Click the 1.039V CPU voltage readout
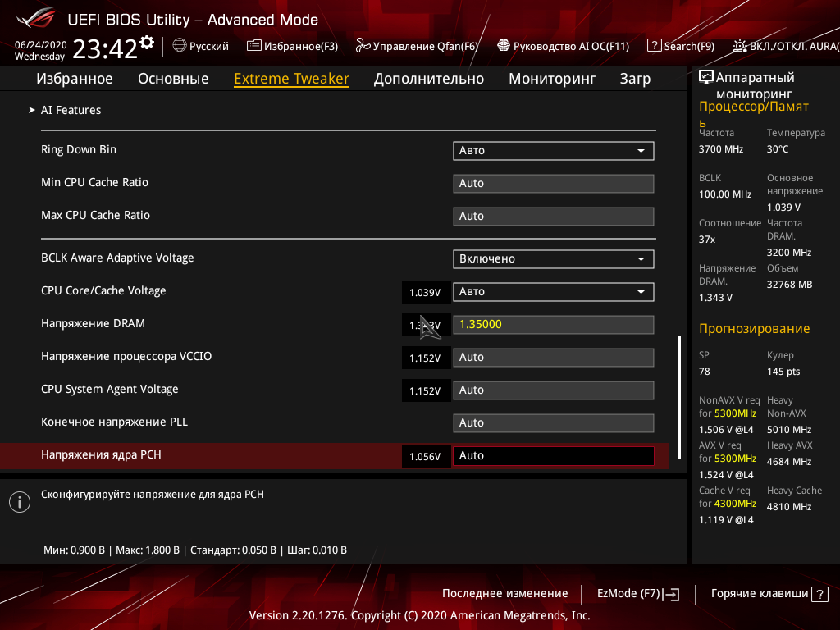 coord(426,293)
